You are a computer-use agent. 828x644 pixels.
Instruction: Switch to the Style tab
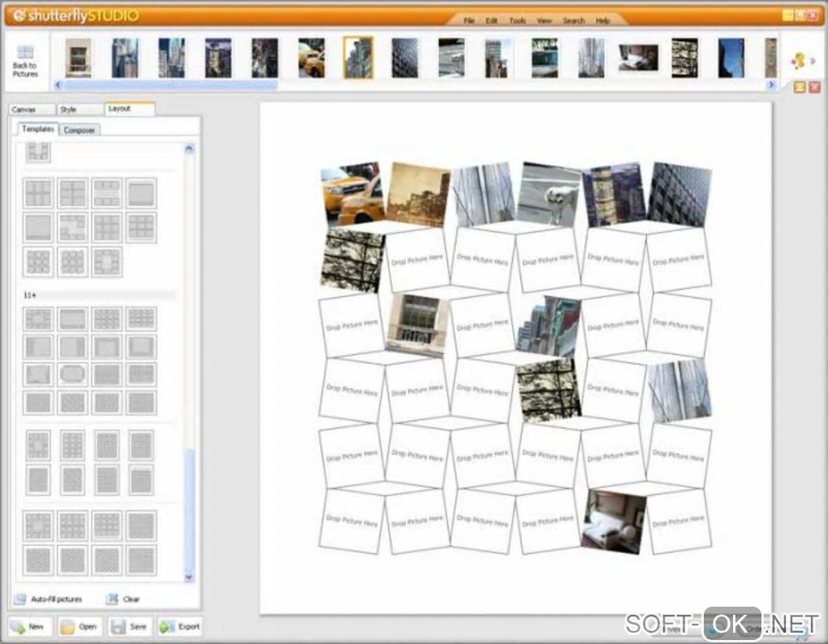click(80, 110)
